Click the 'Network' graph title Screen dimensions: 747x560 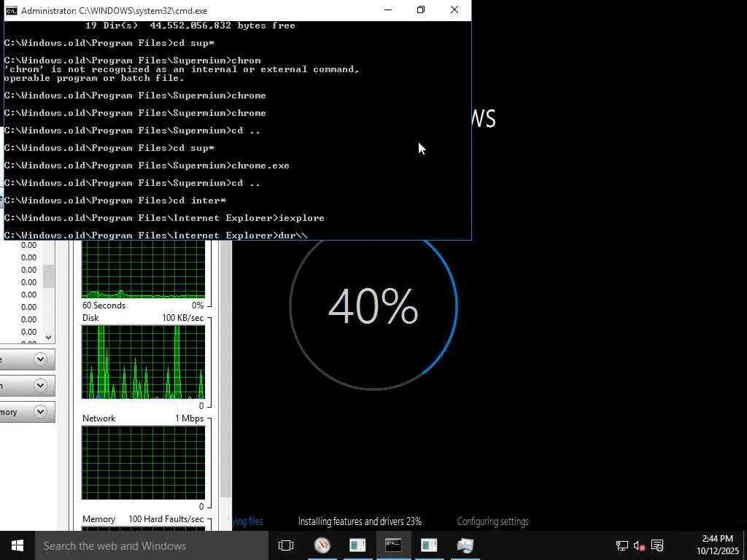tap(98, 418)
